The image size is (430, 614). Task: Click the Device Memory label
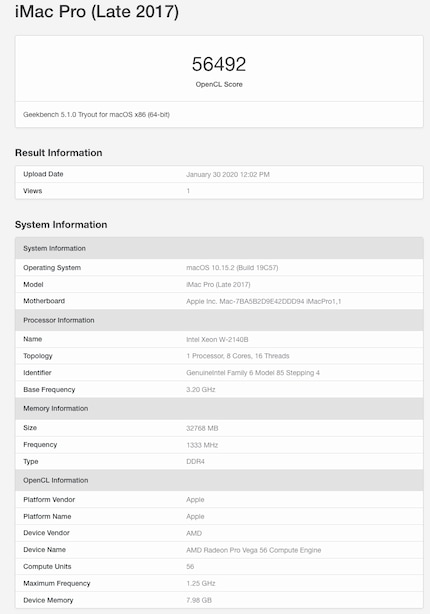click(48, 600)
